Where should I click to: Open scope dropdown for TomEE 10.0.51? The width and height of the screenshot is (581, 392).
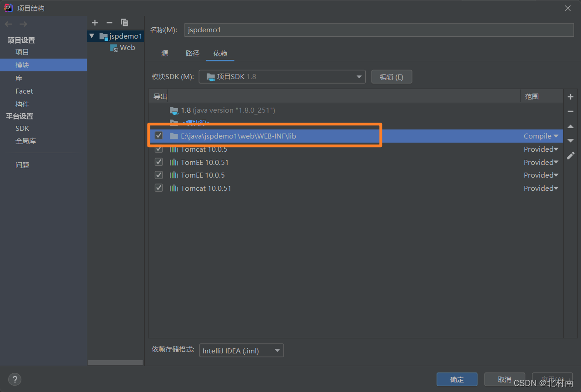(541, 162)
